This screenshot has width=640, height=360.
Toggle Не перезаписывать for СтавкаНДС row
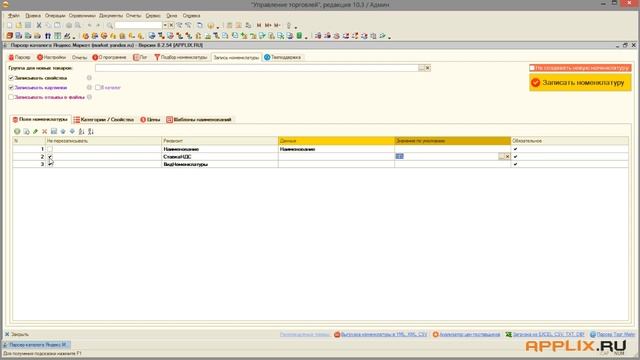click(x=50, y=157)
